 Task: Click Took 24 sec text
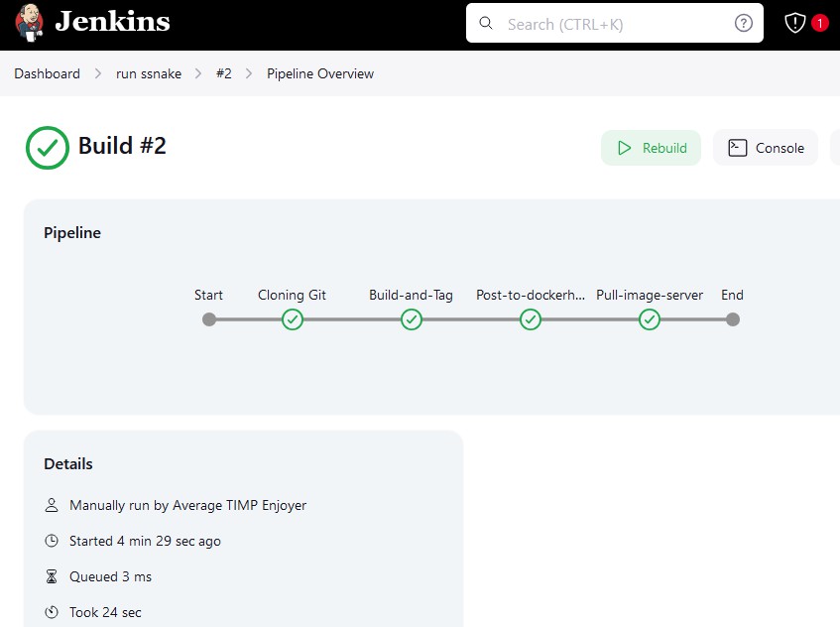(105, 612)
